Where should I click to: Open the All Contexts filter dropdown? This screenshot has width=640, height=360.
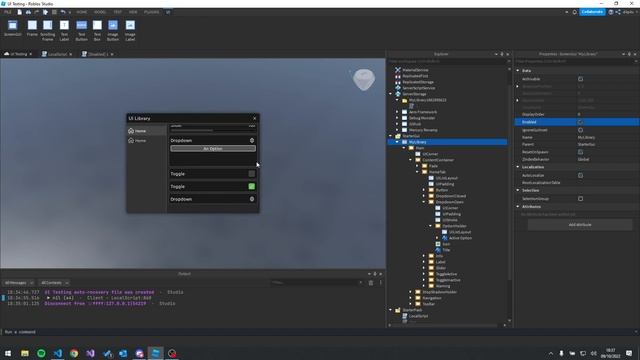point(54,283)
